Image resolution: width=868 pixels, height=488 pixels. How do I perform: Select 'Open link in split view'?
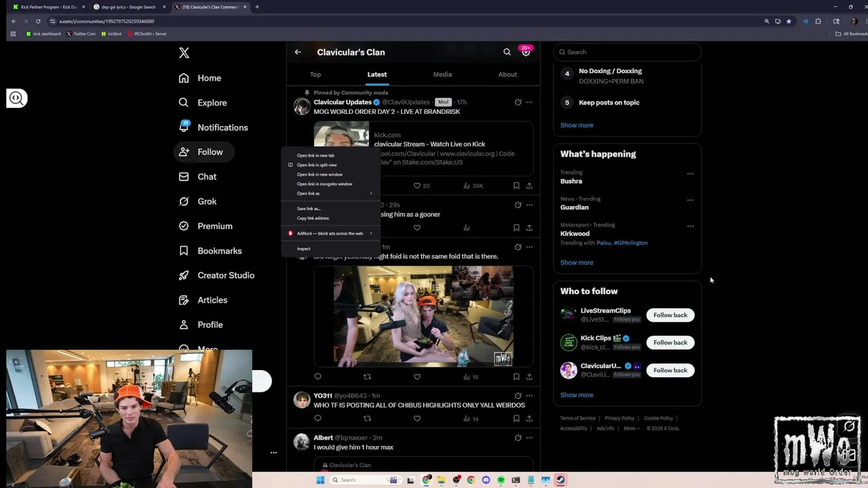click(x=330, y=165)
